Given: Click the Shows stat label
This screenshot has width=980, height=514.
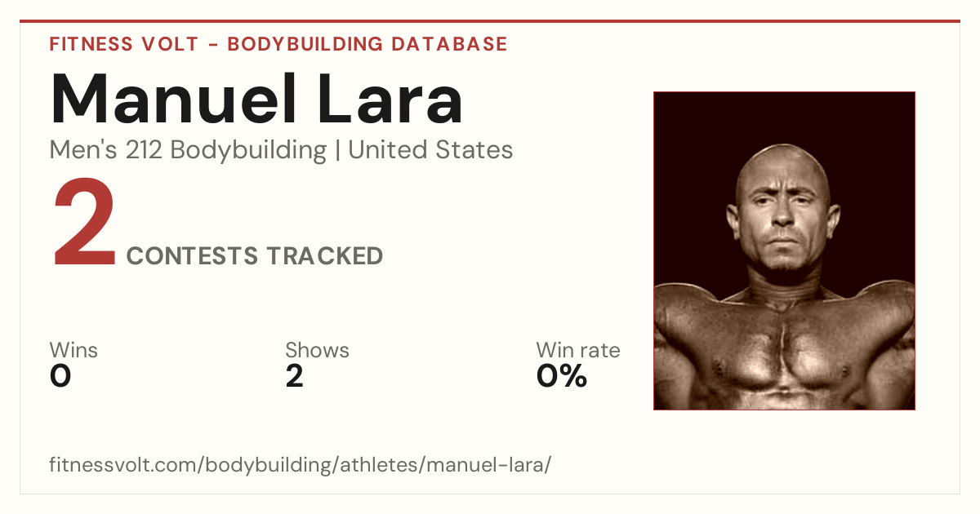Looking at the screenshot, I should pyautogui.click(x=317, y=350).
